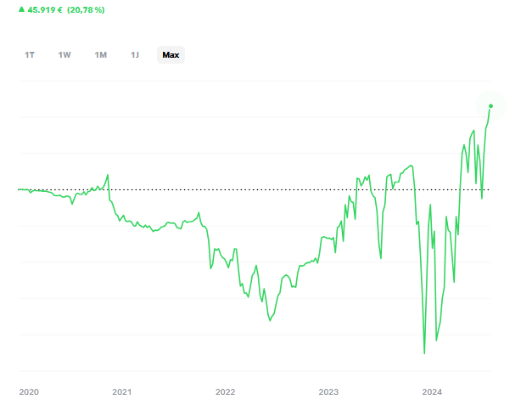Click the chart's lowest dip near late 2023
532x405 pixels.
[x=424, y=352]
